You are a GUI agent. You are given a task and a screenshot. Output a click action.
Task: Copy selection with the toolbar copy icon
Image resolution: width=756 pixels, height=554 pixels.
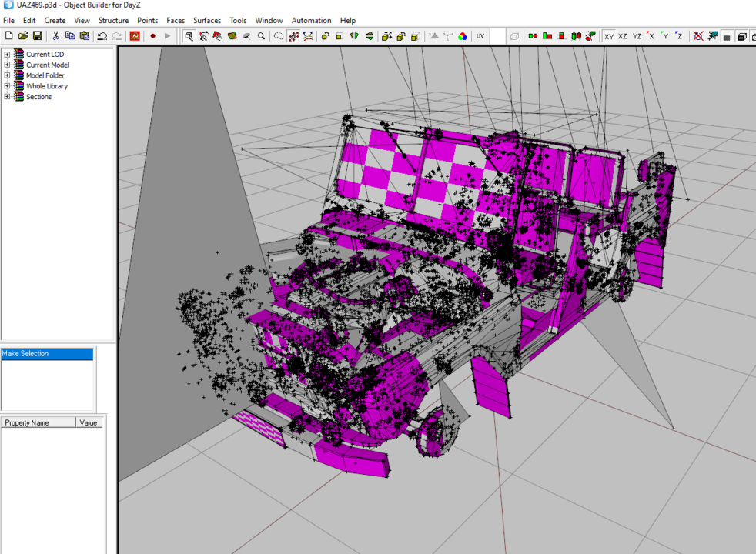coord(70,36)
